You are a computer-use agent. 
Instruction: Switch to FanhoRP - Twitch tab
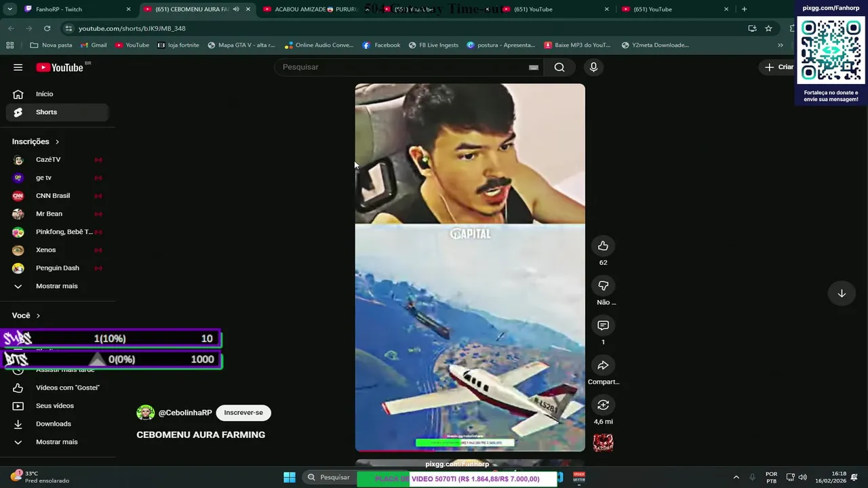(77, 9)
